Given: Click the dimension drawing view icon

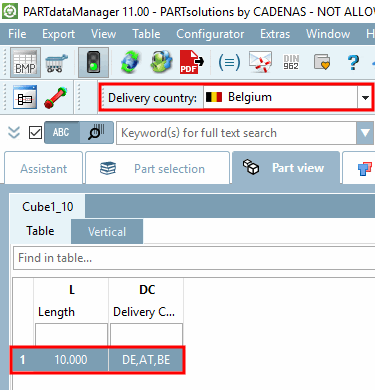Looking at the screenshot, I should coord(25,97).
